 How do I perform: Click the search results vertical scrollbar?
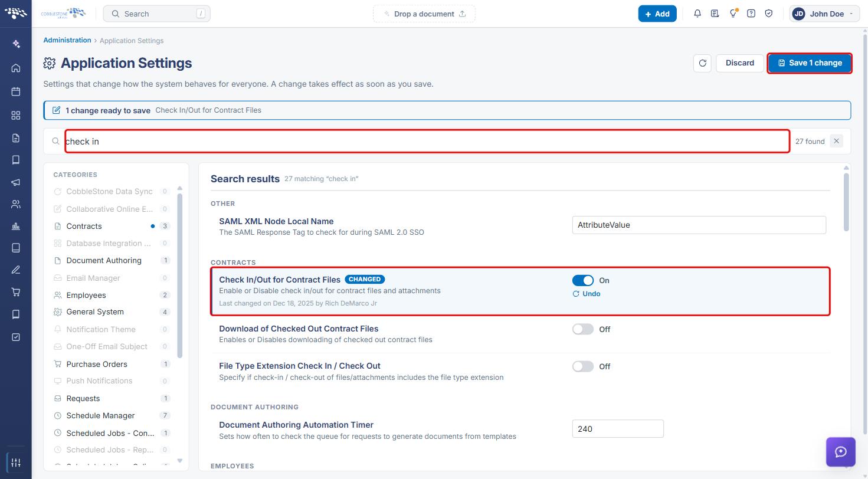846,202
